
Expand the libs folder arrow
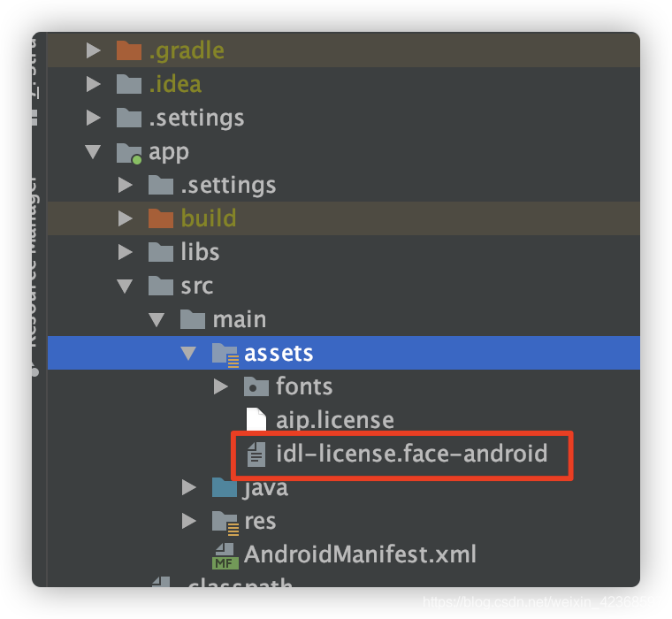[x=126, y=252]
